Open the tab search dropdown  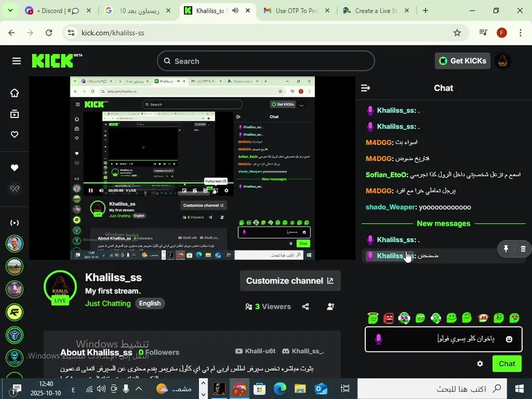point(10,11)
